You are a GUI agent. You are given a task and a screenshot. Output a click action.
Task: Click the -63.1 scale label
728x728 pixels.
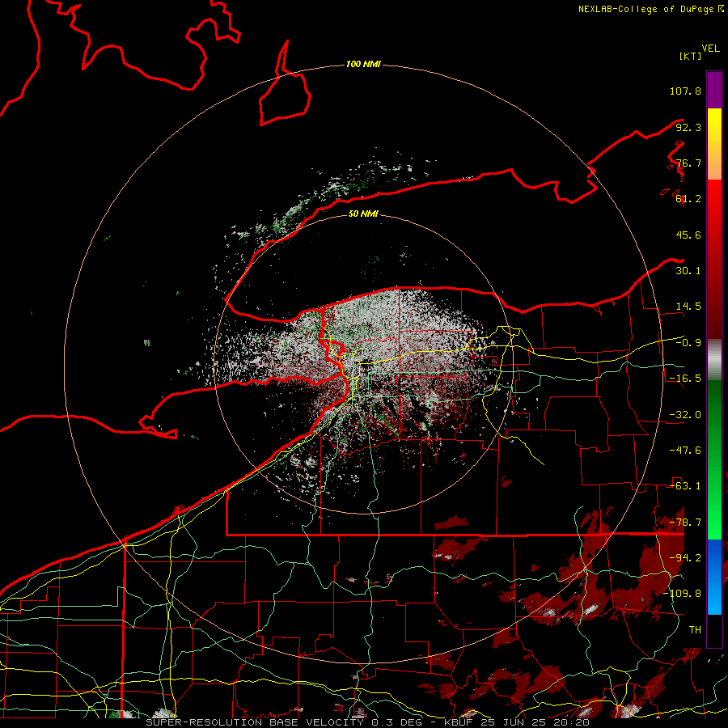[x=685, y=486]
